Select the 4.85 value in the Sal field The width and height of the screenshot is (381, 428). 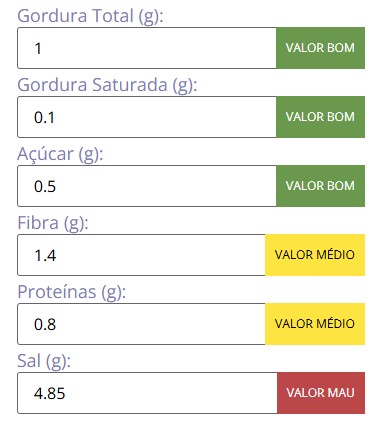[x=49, y=393]
